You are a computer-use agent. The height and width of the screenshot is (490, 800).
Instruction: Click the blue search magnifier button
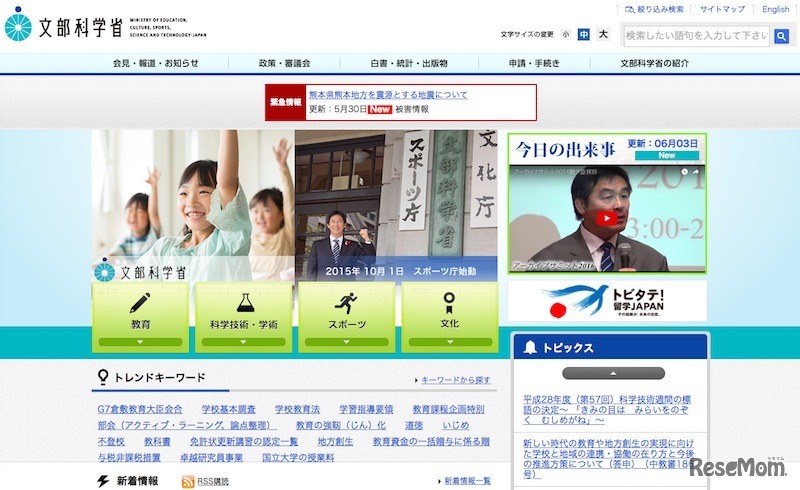click(781, 36)
